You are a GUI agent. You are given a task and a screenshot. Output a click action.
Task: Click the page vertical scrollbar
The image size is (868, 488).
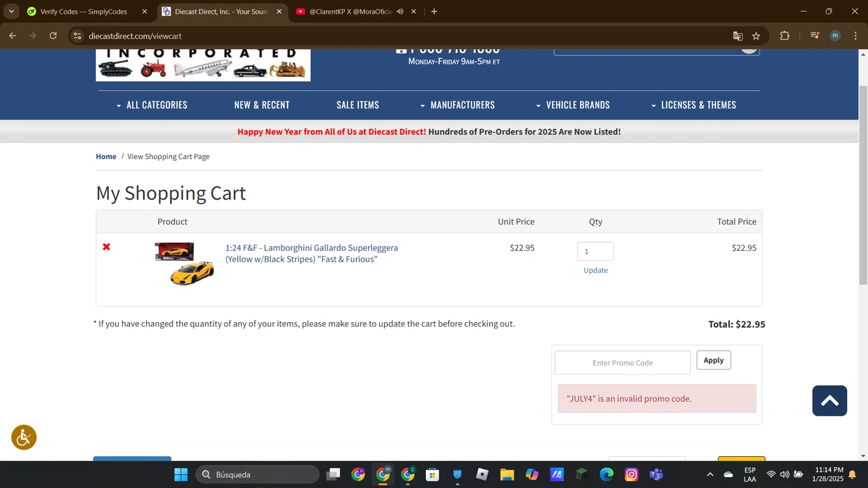(863, 185)
